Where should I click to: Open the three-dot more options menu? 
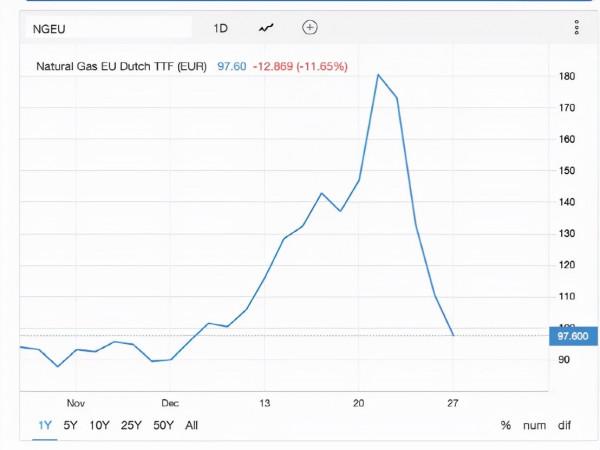[577, 28]
